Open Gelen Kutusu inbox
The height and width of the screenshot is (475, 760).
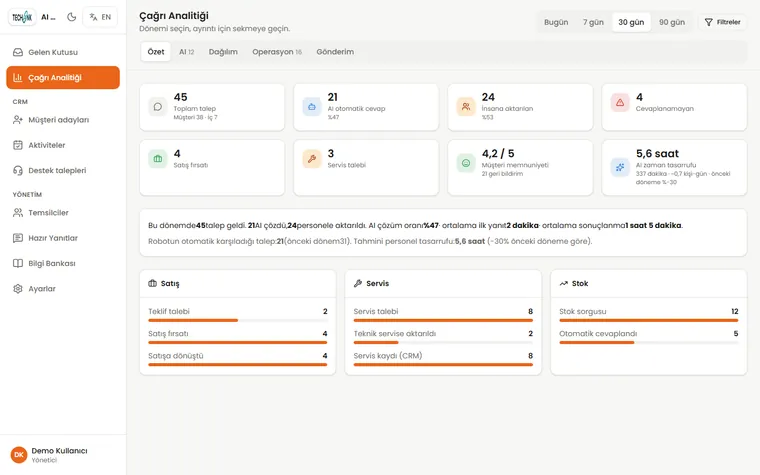[63, 52]
